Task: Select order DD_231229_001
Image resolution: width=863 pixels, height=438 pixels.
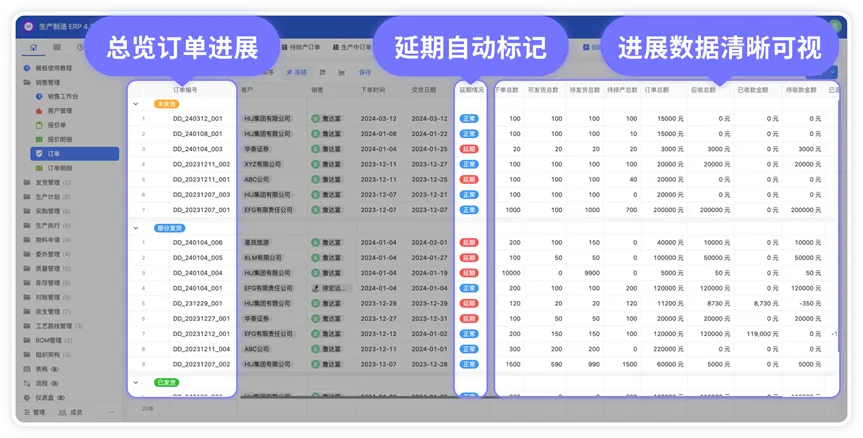Action: coord(198,303)
